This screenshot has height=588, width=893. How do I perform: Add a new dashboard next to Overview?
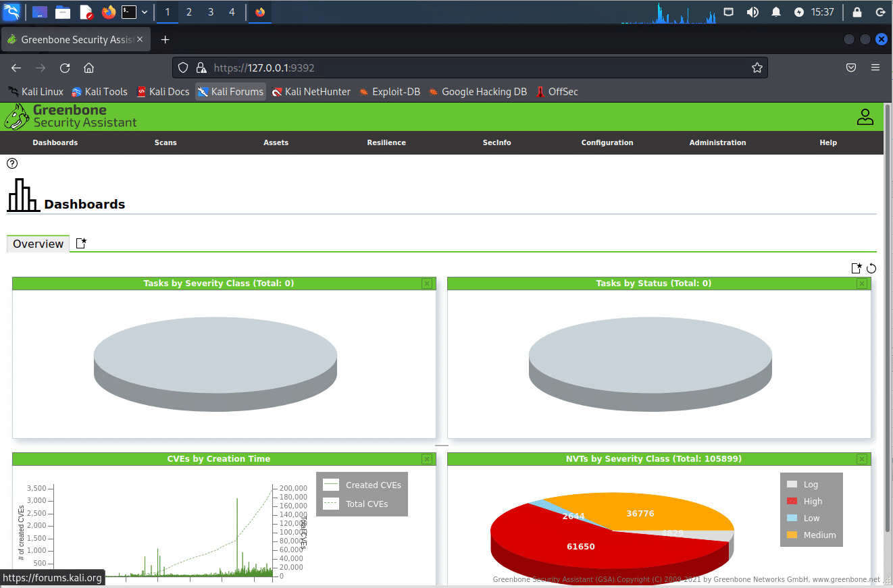(x=81, y=243)
